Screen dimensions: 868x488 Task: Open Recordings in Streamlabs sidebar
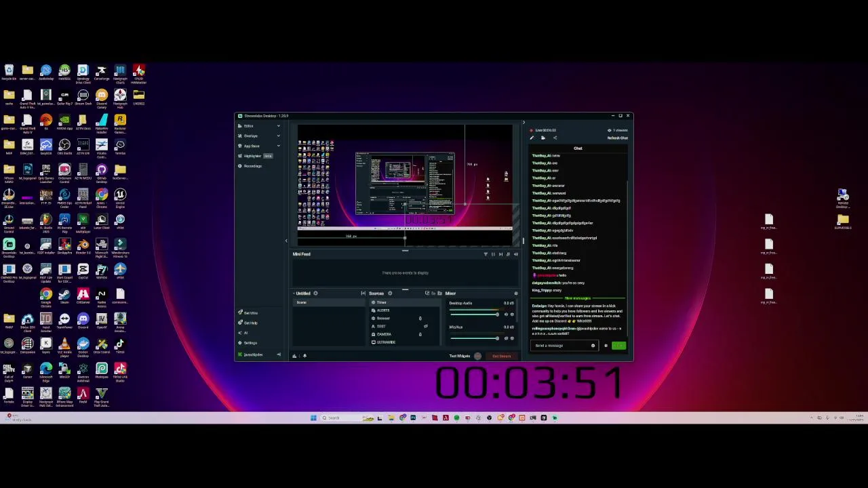[x=252, y=166]
